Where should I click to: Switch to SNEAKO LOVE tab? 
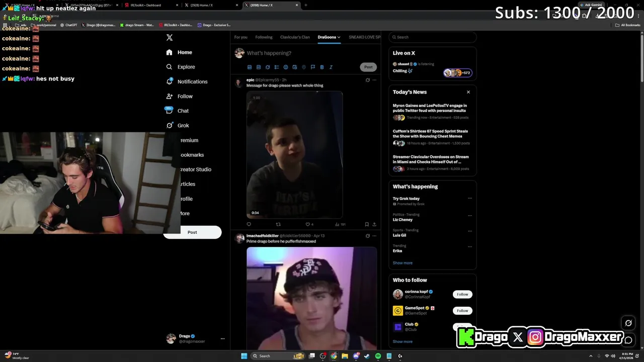point(365,37)
